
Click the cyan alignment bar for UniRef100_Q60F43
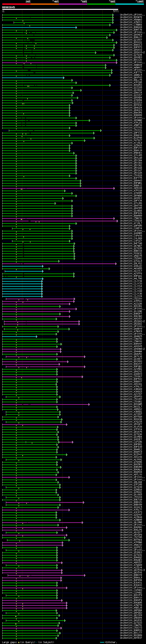[34, 78]
